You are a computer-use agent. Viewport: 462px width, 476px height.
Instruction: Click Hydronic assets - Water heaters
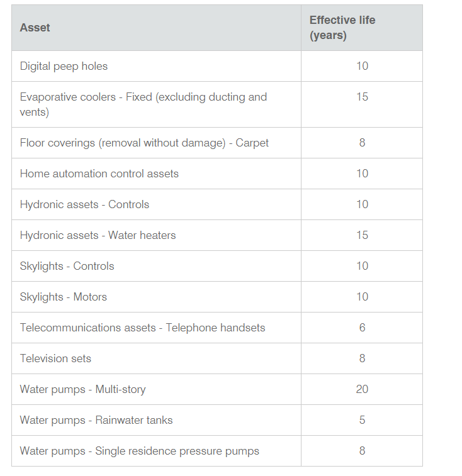pyautogui.click(x=98, y=235)
